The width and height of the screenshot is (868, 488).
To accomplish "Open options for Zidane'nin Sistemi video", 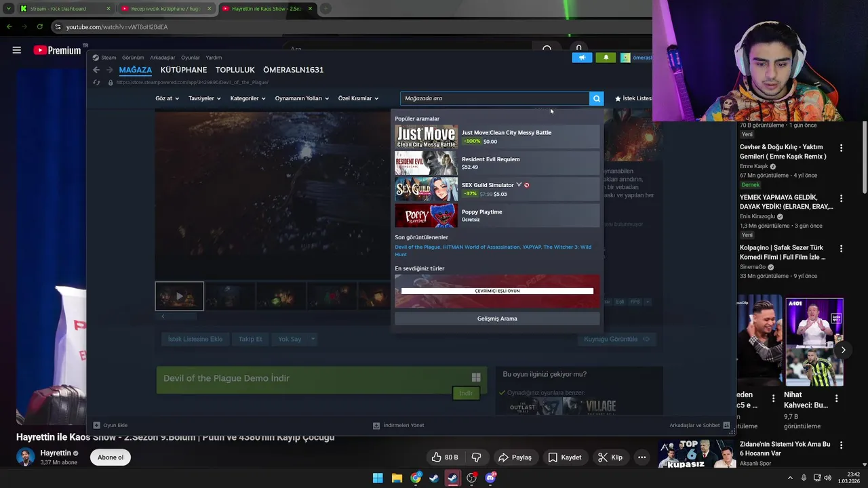I will tap(841, 445).
